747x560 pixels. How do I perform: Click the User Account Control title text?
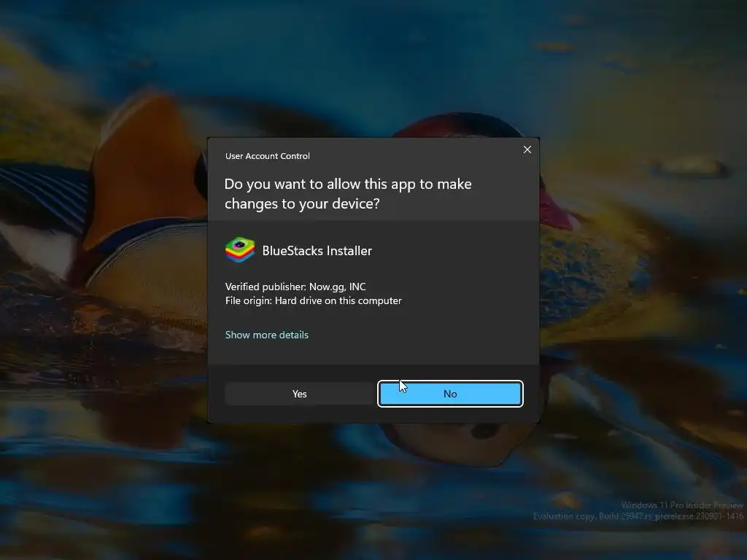pyautogui.click(x=267, y=156)
